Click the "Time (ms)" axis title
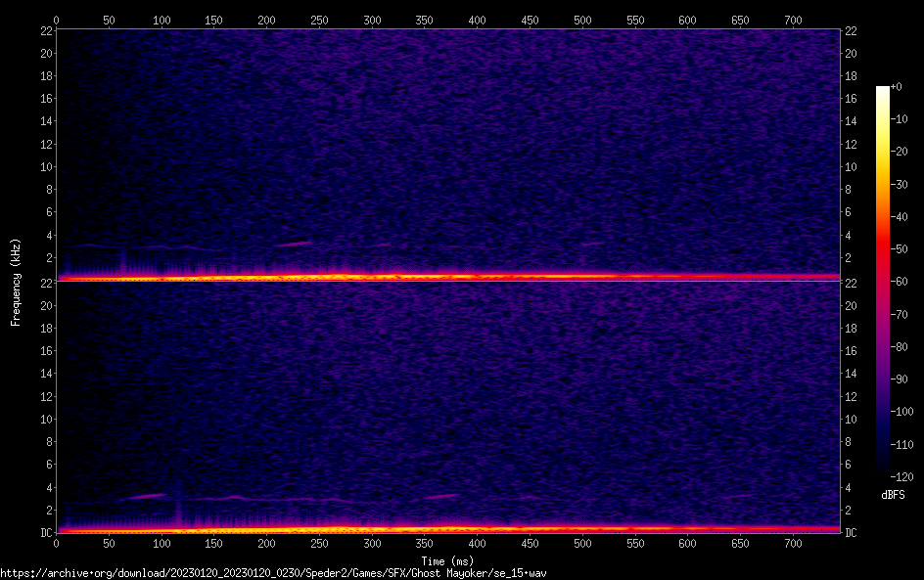Screen dimensions: 924x580 pos(447,560)
